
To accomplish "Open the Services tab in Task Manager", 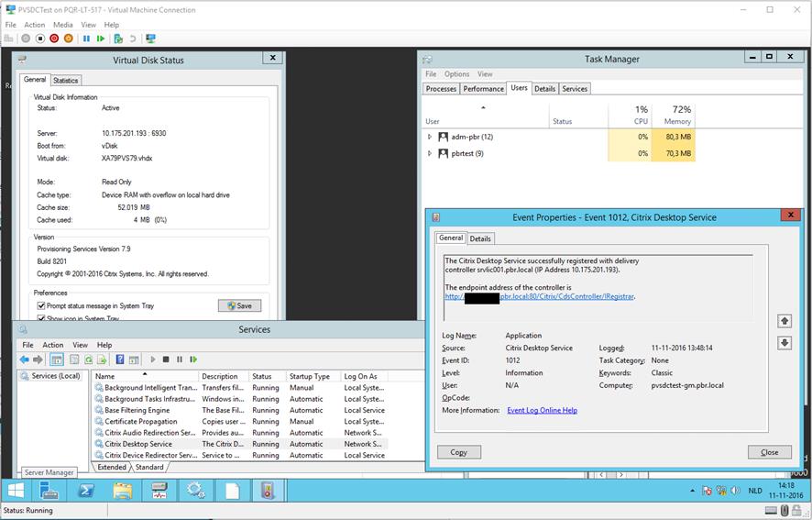I will tap(575, 89).
